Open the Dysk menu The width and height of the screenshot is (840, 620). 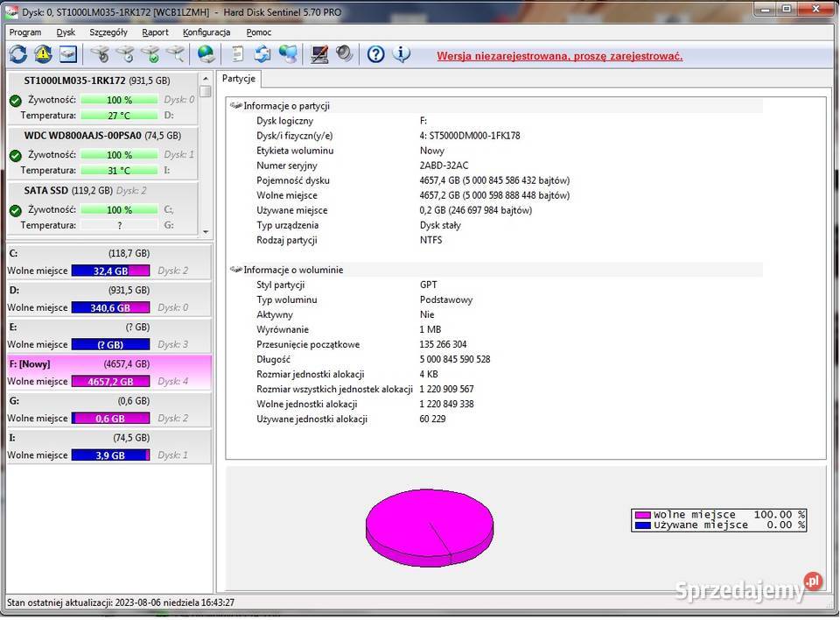[x=66, y=32]
